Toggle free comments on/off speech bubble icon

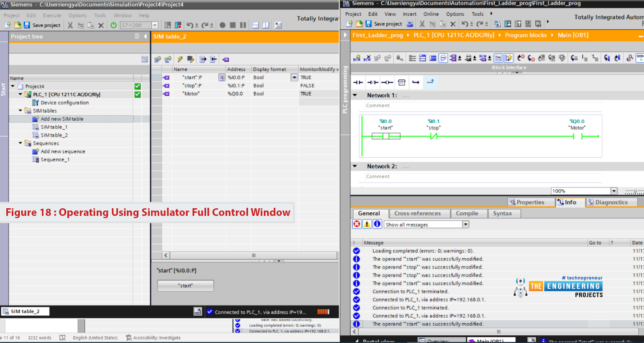(443, 58)
